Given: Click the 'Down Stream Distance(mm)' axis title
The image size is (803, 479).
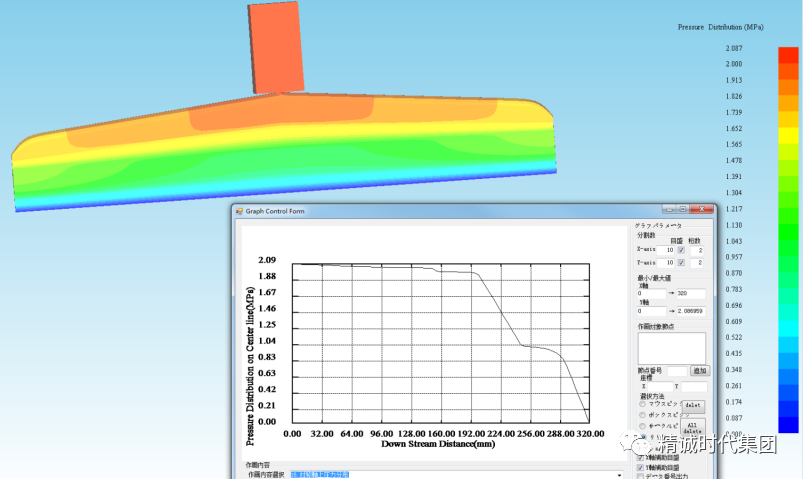Looking at the screenshot, I should coord(438,444).
